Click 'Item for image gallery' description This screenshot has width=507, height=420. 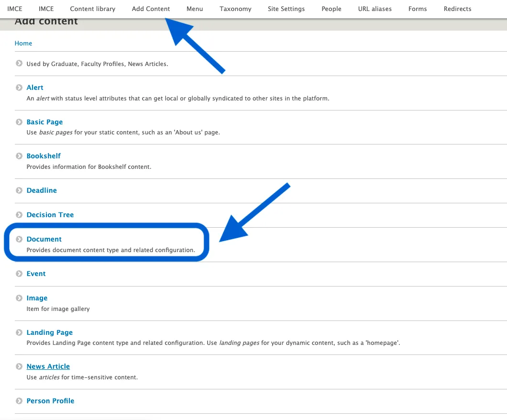pos(58,309)
